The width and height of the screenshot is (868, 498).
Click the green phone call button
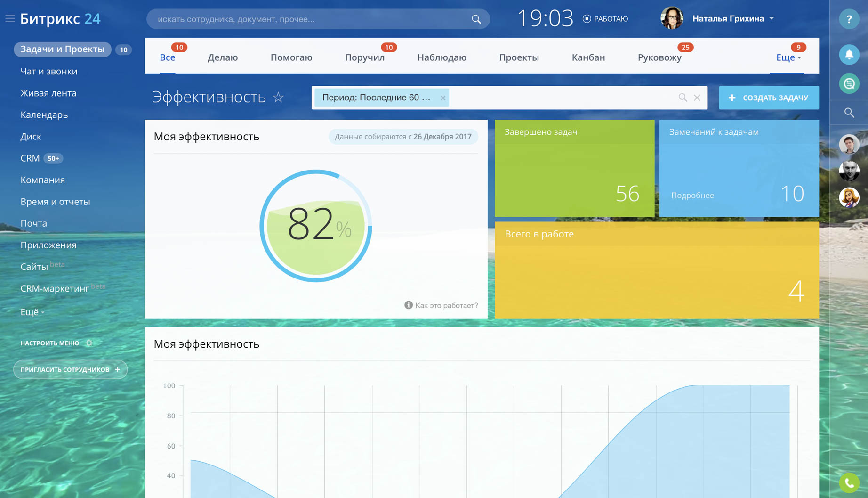pos(849,482)
